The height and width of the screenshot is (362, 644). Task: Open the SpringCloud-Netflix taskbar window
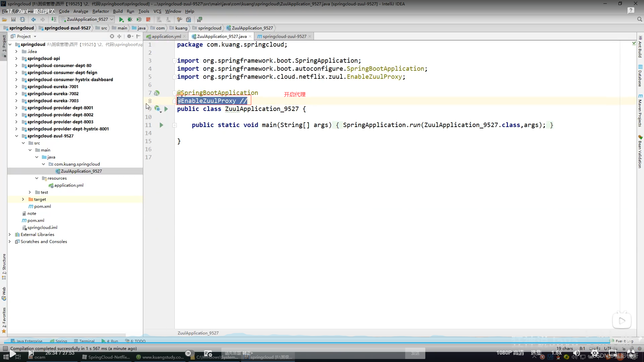(x=106, y=357)
